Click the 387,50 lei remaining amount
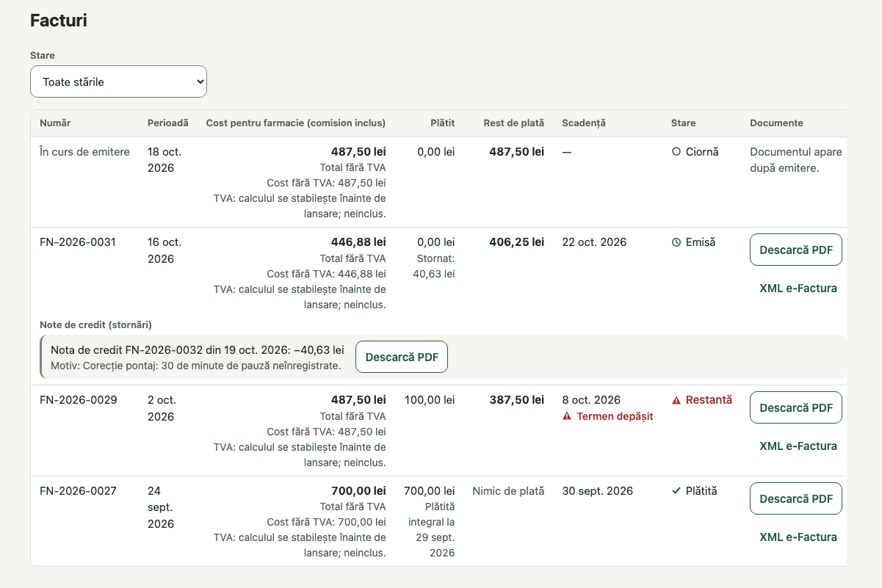 tap(517, 400)
